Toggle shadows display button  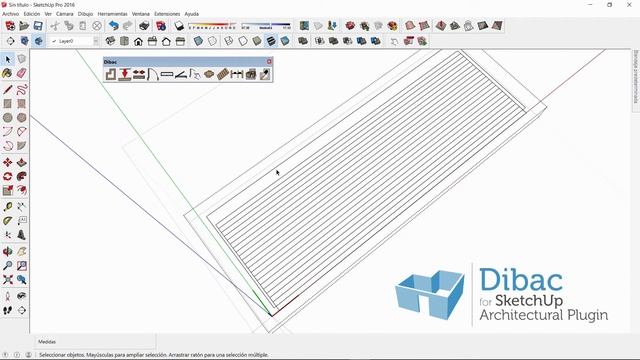click(x=179, y=26)
